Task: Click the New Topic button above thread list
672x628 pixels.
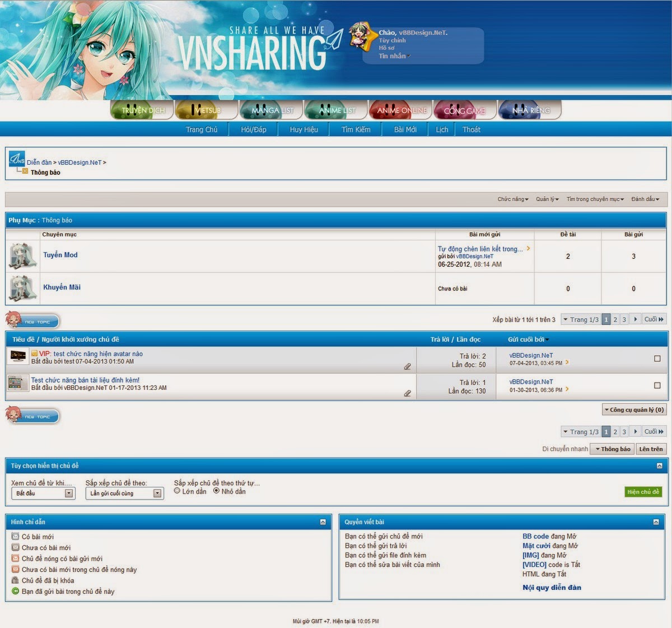Action: click(32, 321)
